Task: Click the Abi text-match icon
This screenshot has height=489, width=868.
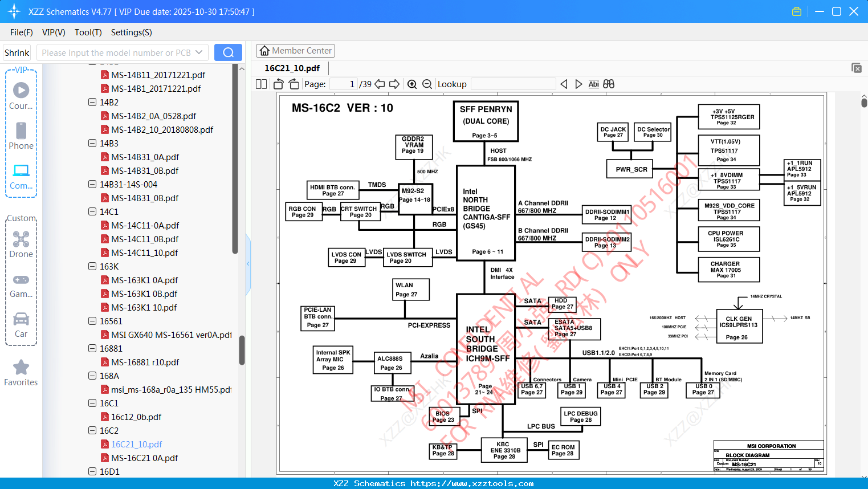Action: 593,84
